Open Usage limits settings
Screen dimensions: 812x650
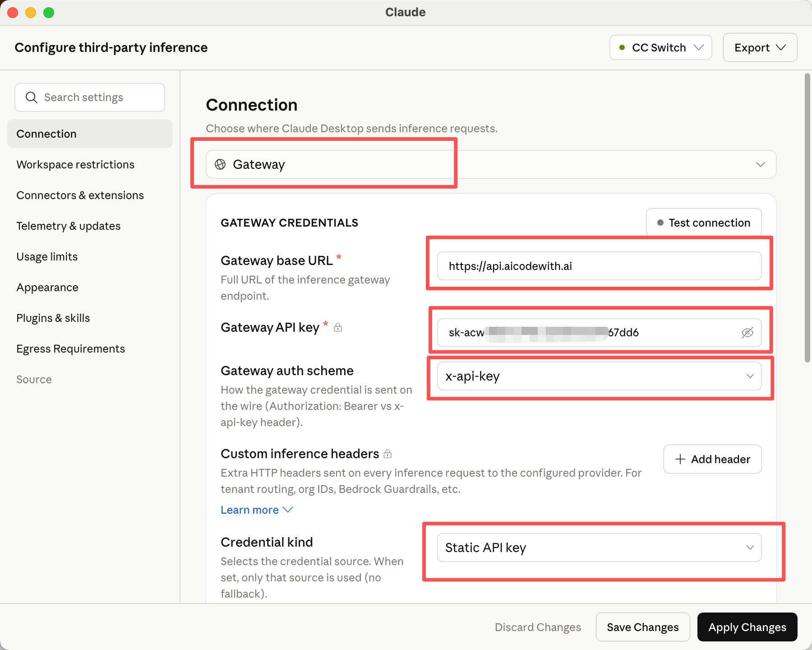90,256
